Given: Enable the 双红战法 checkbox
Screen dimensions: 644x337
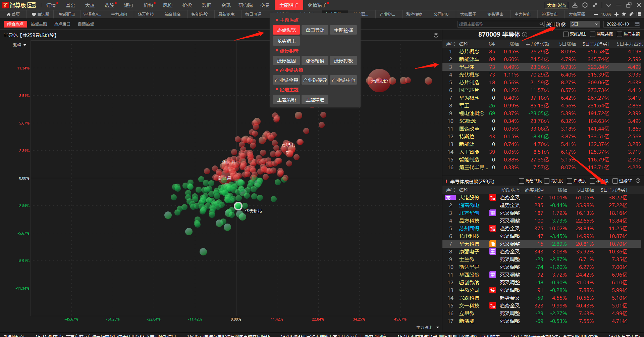Looking at the screenshot, I should (x=566, y=34).
